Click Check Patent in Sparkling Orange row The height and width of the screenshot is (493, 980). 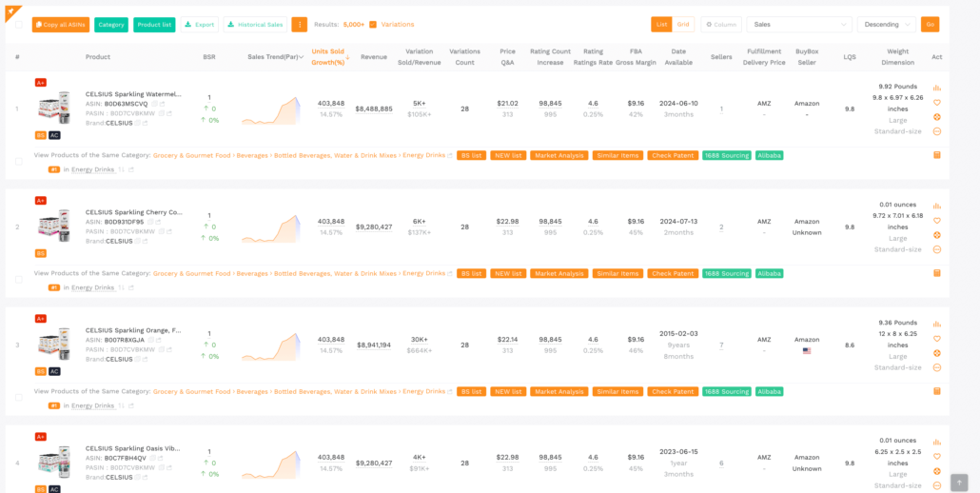pyautogui.click(x=673, y=392)
